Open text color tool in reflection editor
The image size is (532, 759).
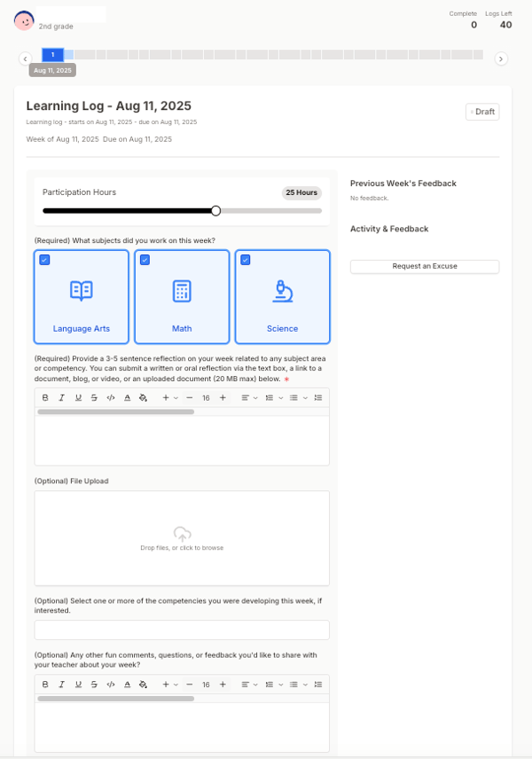pos(127,398)
